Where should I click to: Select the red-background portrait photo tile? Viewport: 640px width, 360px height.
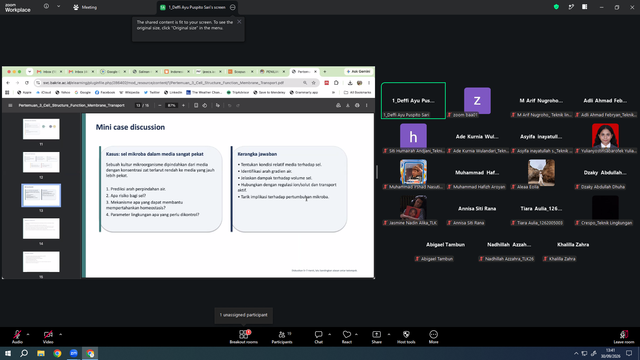coord(605,137)
